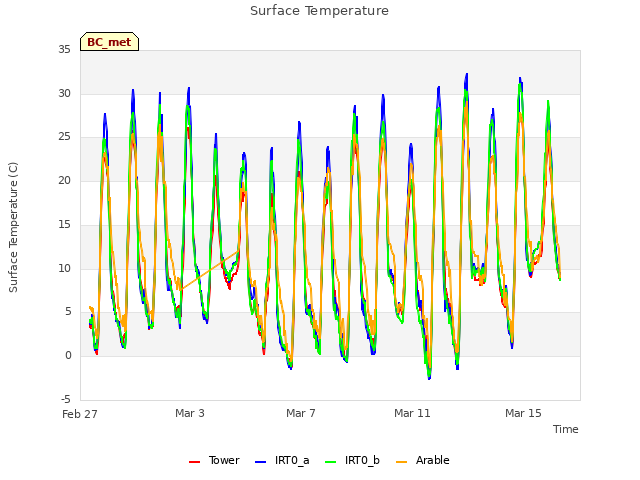Toggle the Tower series legend entry

[x=214, y=460]
